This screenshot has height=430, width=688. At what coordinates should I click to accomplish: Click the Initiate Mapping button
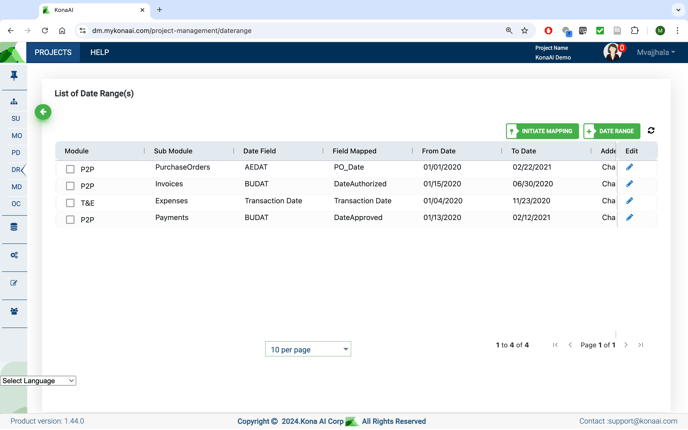[x=542, y=131]
